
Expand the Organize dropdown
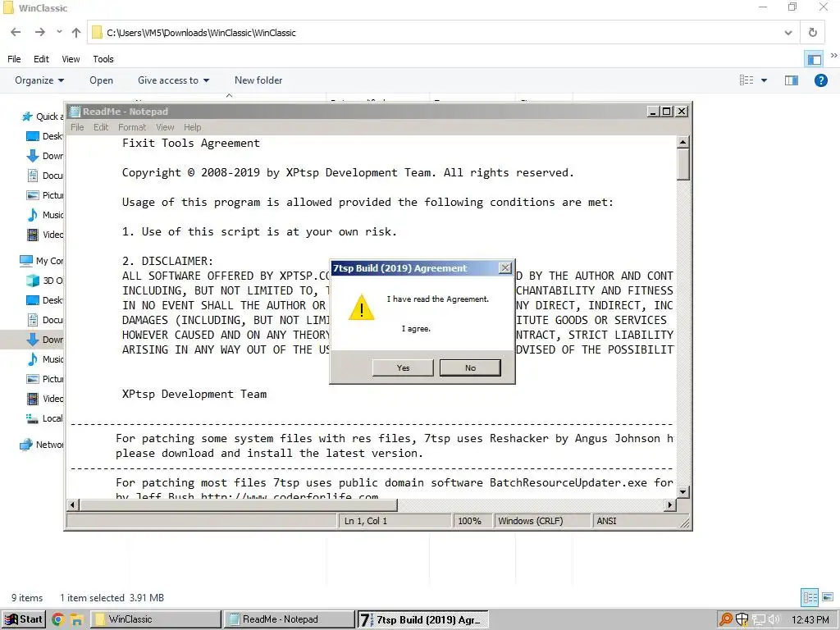click(39, 80)
